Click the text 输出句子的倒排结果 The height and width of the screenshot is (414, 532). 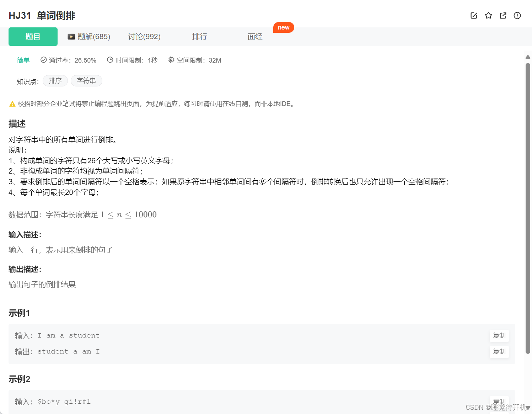[42, 285]
